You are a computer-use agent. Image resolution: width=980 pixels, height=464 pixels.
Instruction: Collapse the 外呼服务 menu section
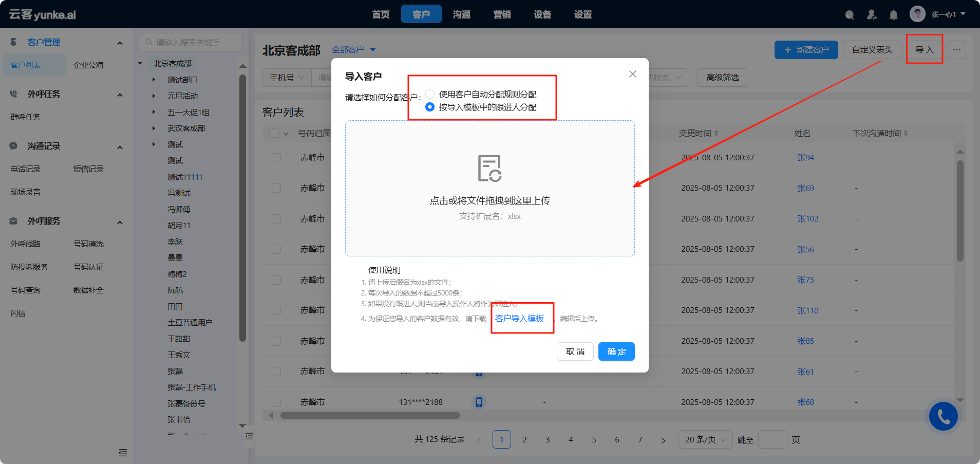coord(120,222)
